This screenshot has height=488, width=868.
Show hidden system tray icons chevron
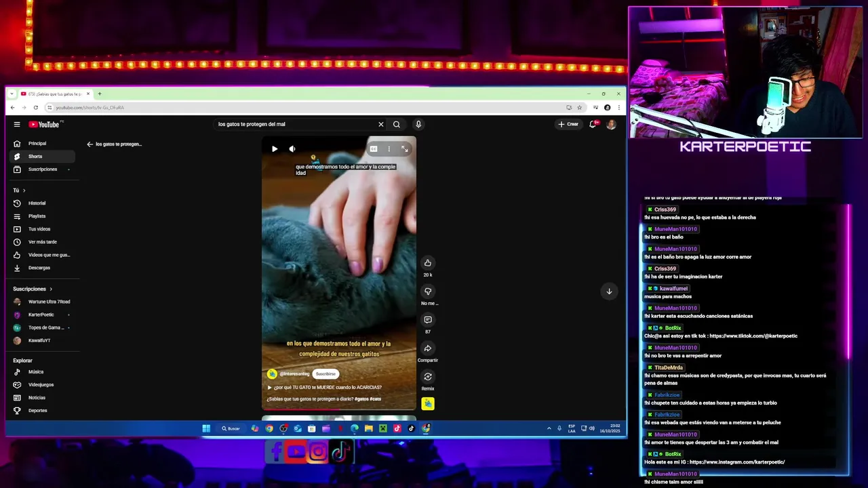coord(549,428)
